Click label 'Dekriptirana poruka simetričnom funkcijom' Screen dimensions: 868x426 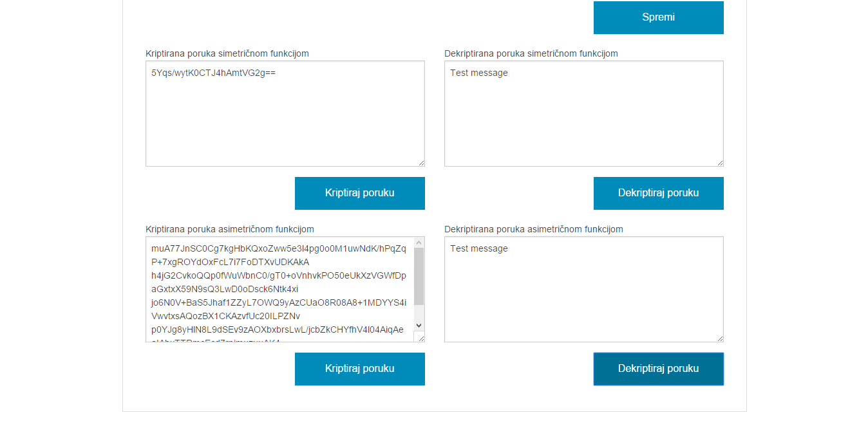pos(531,53)
